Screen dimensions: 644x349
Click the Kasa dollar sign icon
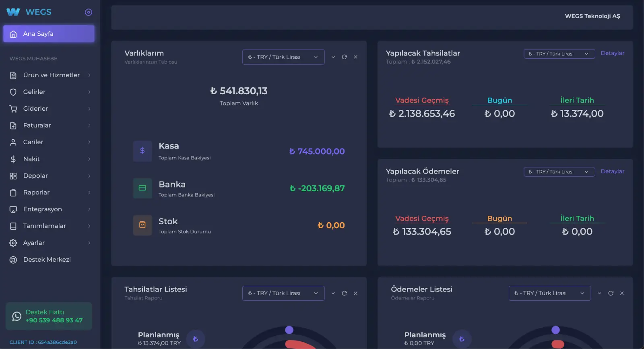(142, 151)
